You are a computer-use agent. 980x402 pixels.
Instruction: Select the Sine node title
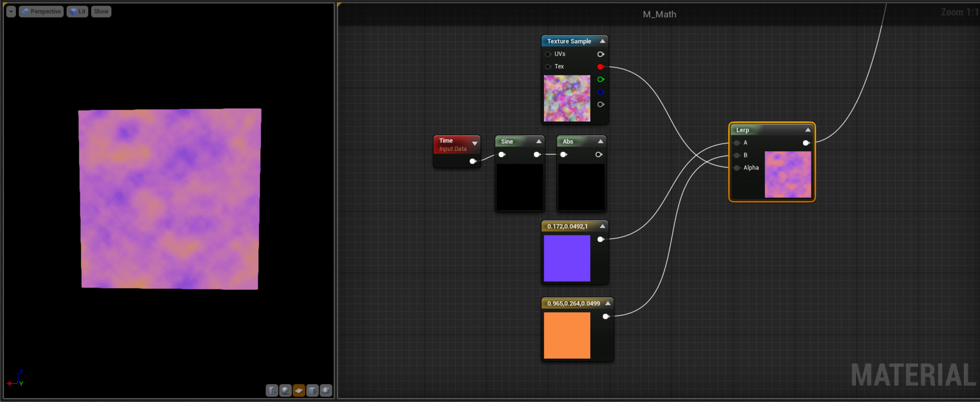507,141
